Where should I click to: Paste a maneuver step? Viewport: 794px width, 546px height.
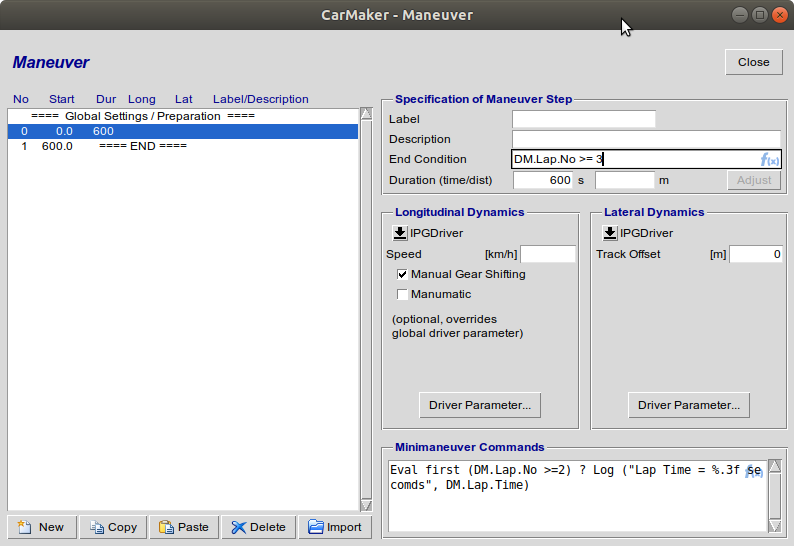[184, 527]
